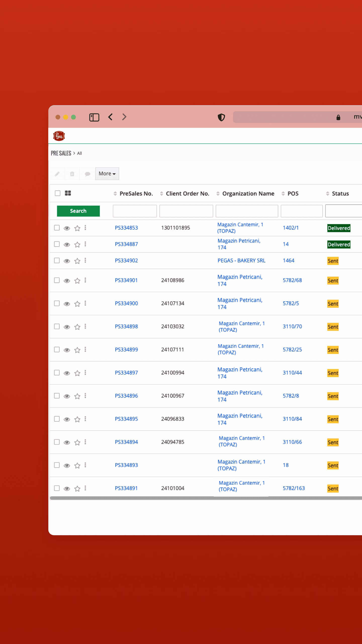The height and width of the screenshot is (644, 362).
Task: Click the Pegas logo icon
Action: pos(59,136)
